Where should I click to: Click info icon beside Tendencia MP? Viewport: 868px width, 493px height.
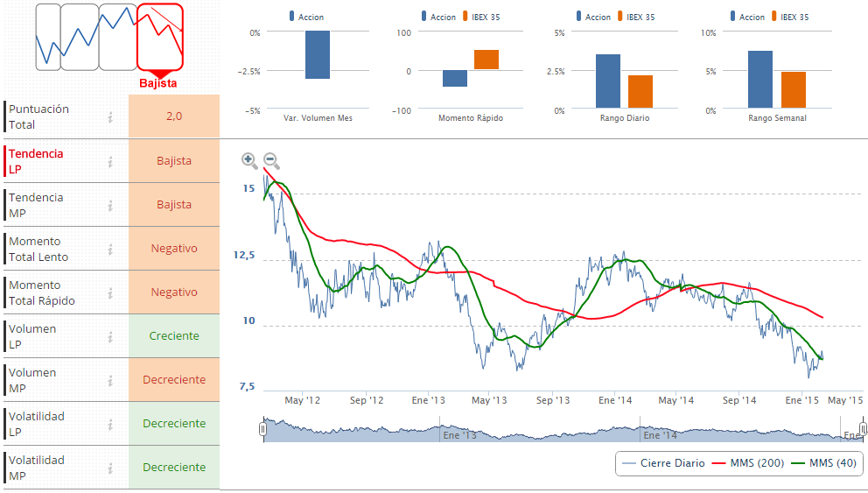(110, 205)
